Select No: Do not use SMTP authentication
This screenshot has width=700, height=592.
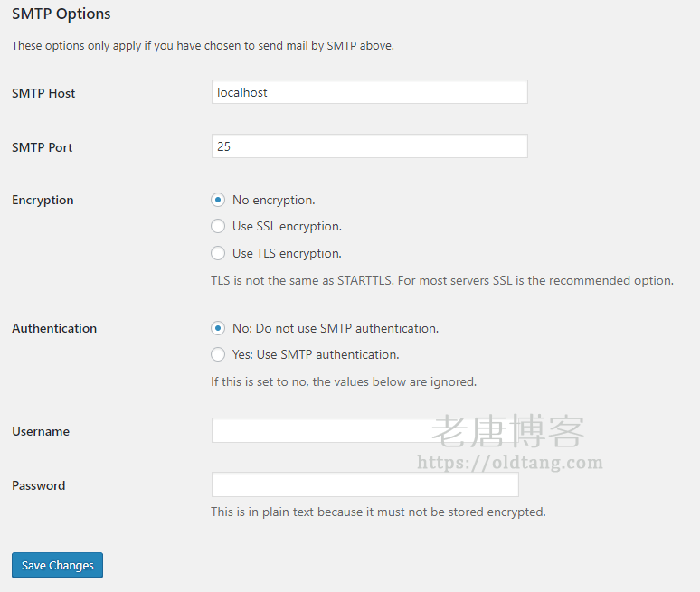218,328
